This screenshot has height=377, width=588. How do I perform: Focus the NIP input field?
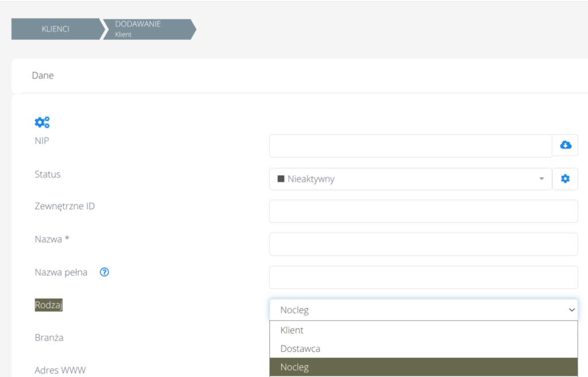[410, 146]
